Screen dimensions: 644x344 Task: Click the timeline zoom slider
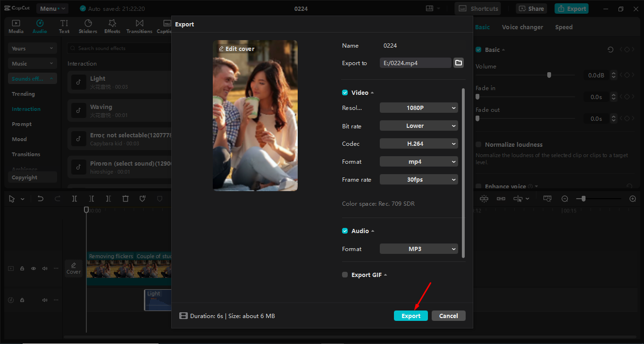tap(584, 199)
